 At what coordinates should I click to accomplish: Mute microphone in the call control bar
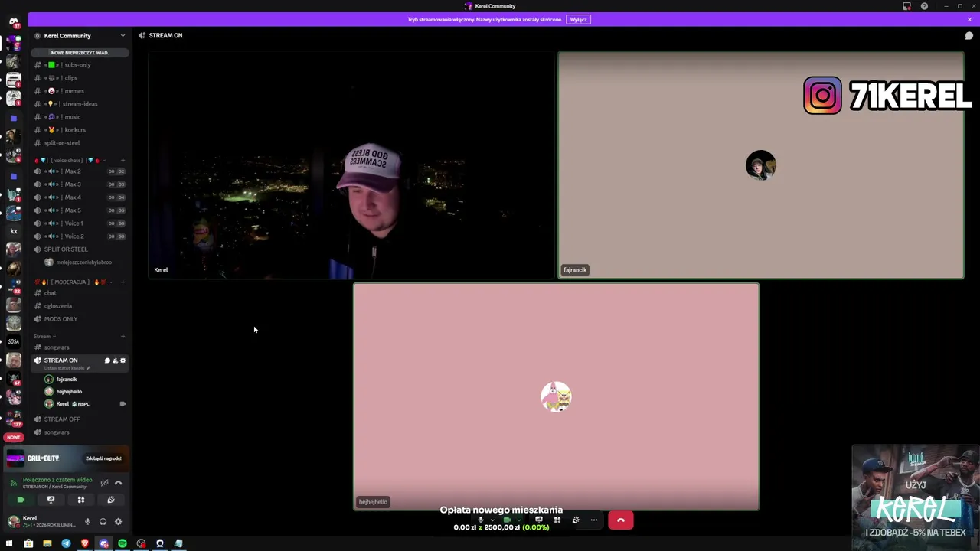point(481,520)
